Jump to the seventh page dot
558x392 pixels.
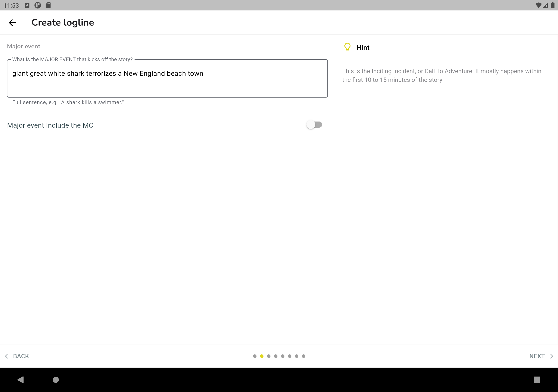(x=296, y=356)
